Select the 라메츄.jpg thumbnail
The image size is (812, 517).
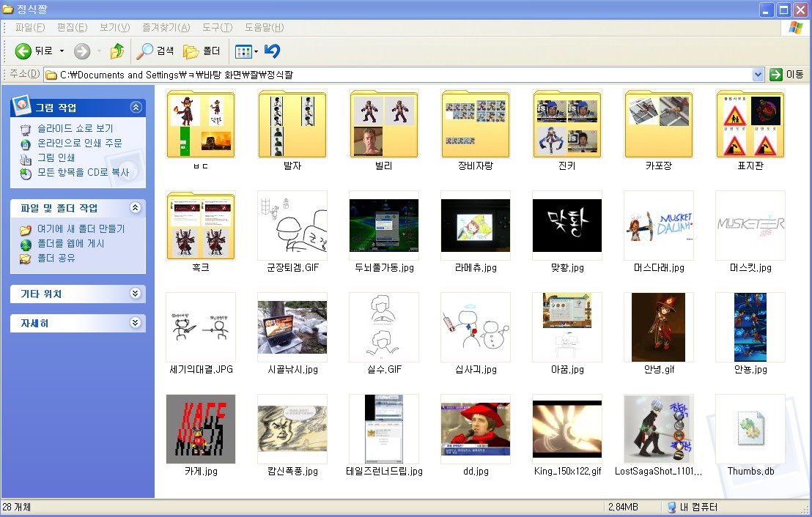[476, 226]
